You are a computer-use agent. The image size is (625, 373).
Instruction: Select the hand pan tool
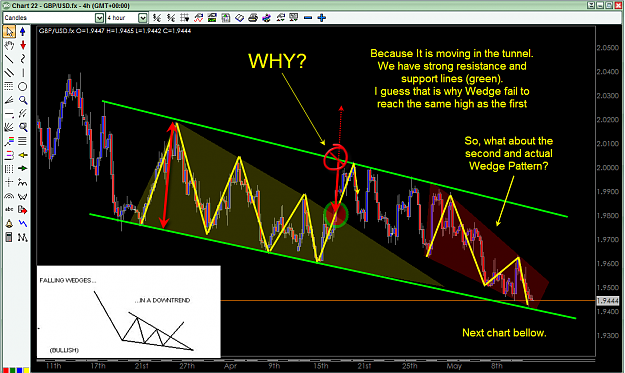[x=9, y=45]
